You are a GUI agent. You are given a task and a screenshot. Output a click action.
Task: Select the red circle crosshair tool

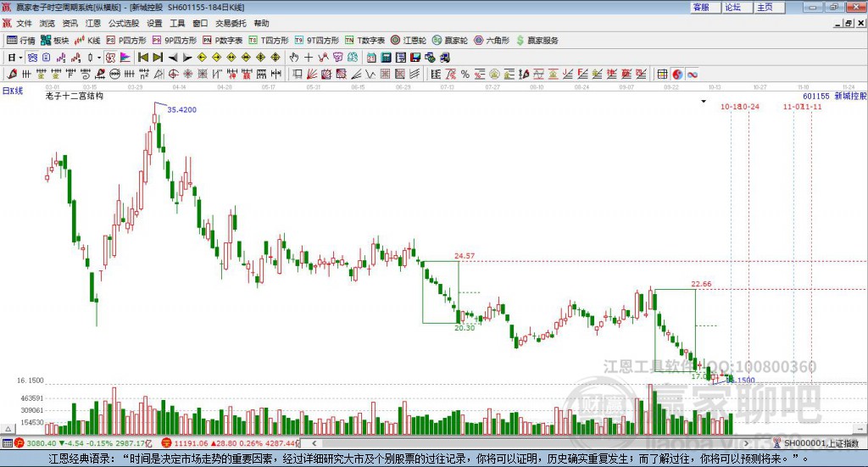[173, 74]
